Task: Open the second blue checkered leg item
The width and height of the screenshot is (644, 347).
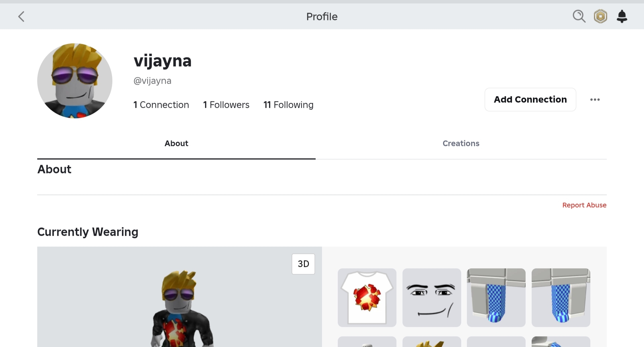Action: [561, 297]
